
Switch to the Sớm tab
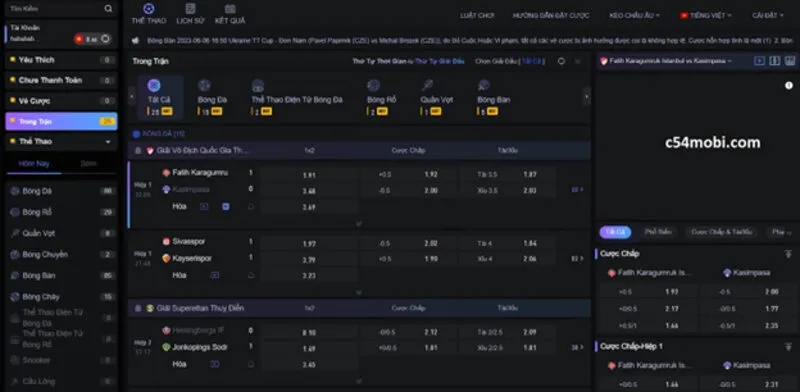(x=89, y=164)
